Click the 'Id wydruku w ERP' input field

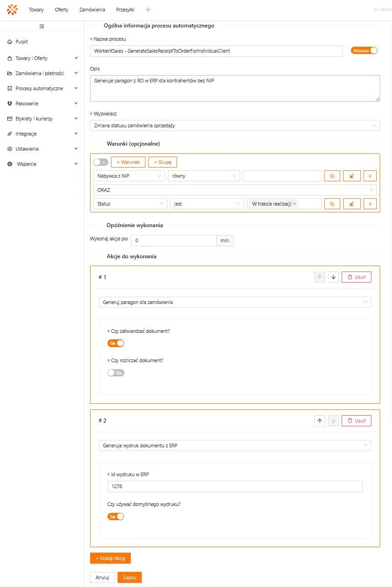point(235,486)
